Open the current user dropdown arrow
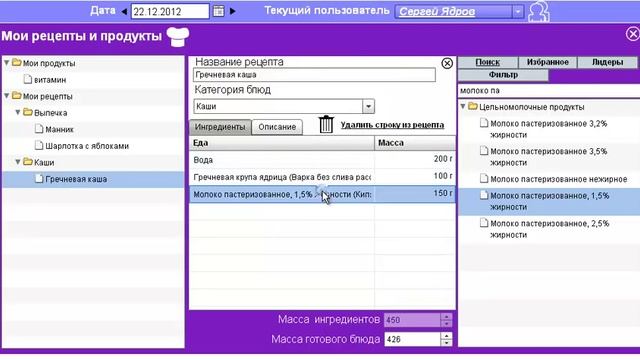This screenshot has height=360, width=640. click(518, 12)
